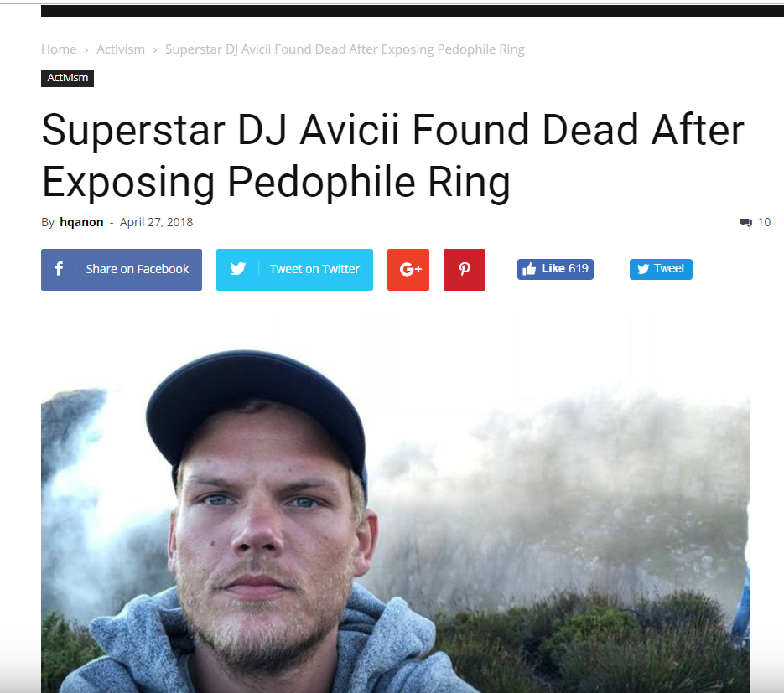Viewport: 784px width, 693px height.
Task: Click the Like 619 counter button
Action: pos(555,269)
